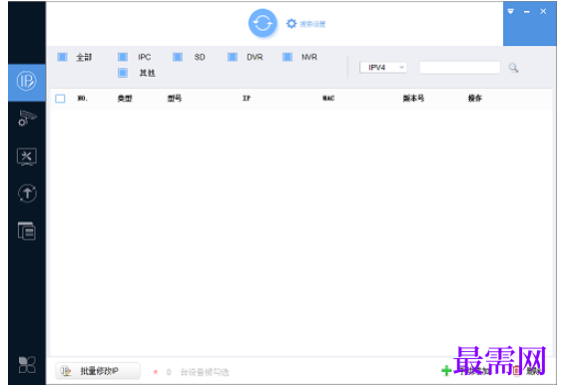Toggle the SD filter checkbox
Screen dimensions: 565x392
coord(178,57)
